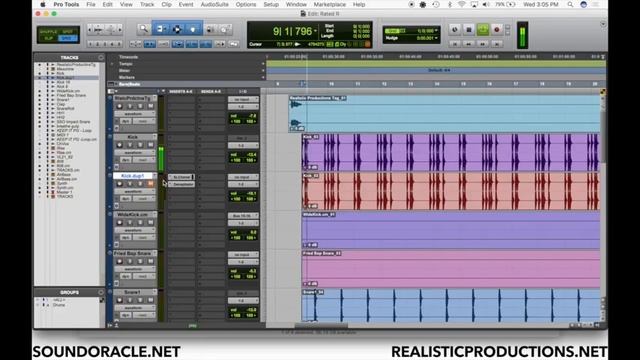The image size is (640, 360).
Task: Open the Kick.dup1 track name dropdown arrow
Action: tap(154, 176)
